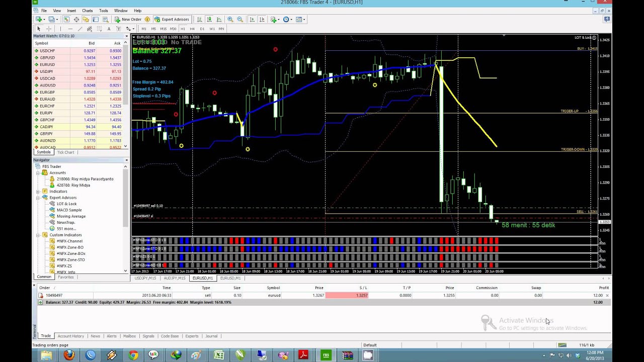Screen dimensions: 644x362
Task: Open the Profiles toolbar icon
Action: point(51,19)
